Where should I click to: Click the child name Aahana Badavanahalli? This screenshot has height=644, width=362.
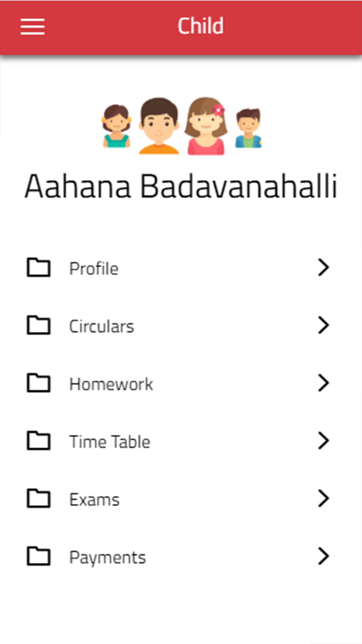(x=181, y=186)
